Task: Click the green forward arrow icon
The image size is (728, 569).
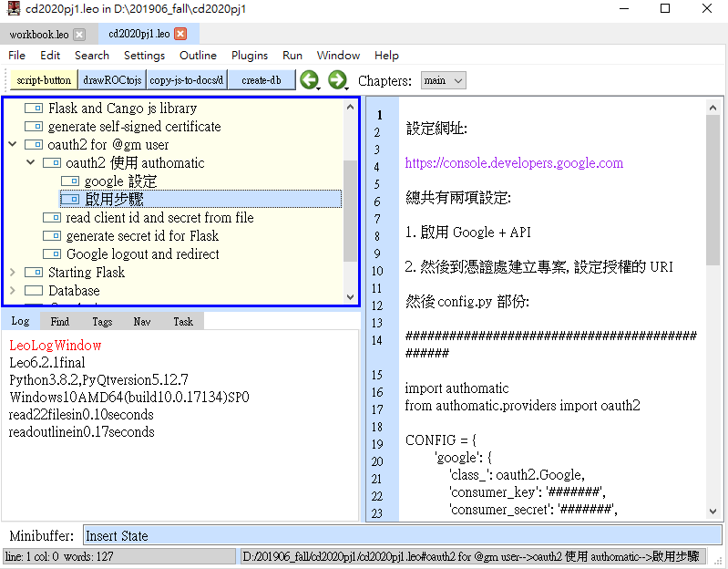Action: coord(336,80)
